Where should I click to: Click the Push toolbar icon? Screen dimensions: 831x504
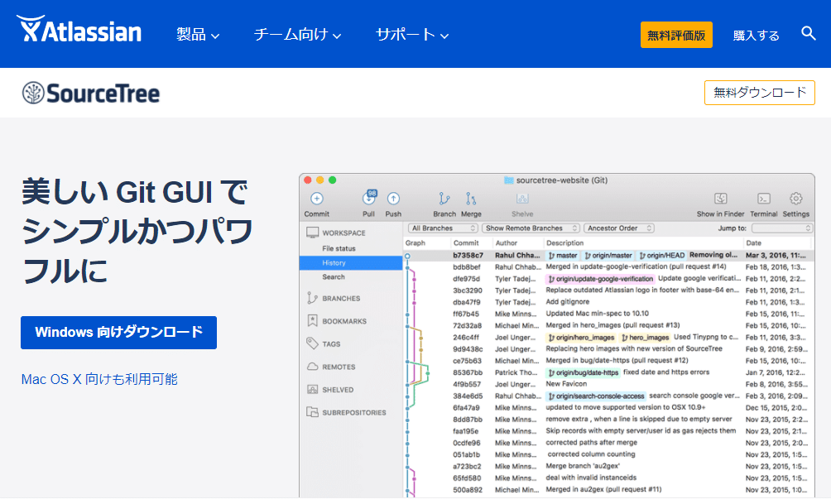[393, 199]
